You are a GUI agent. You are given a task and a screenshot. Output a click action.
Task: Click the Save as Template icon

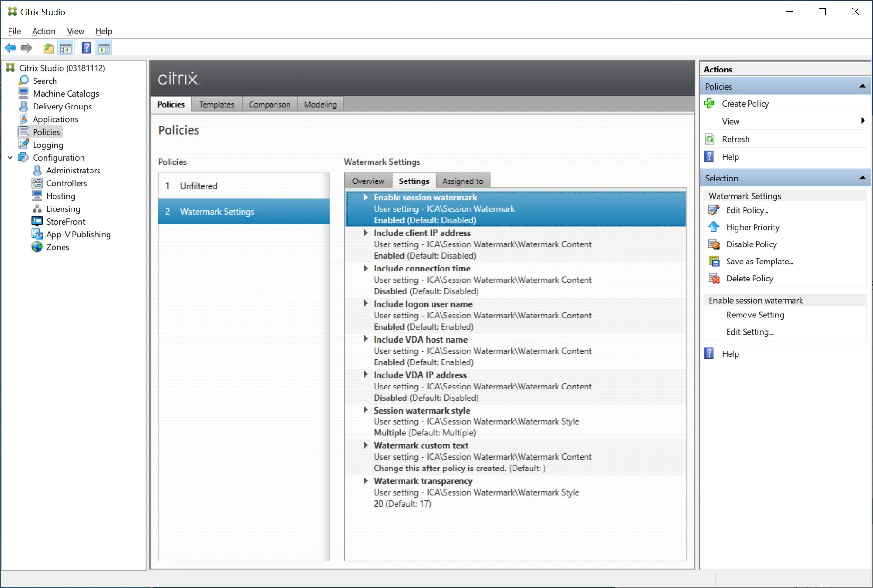pos(713,261)
